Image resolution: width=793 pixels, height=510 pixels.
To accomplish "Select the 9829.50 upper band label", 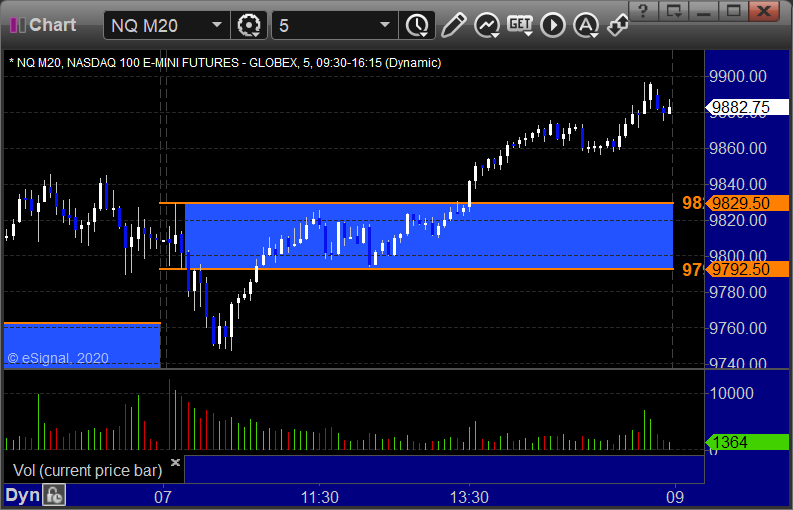I will pos(747,203).
